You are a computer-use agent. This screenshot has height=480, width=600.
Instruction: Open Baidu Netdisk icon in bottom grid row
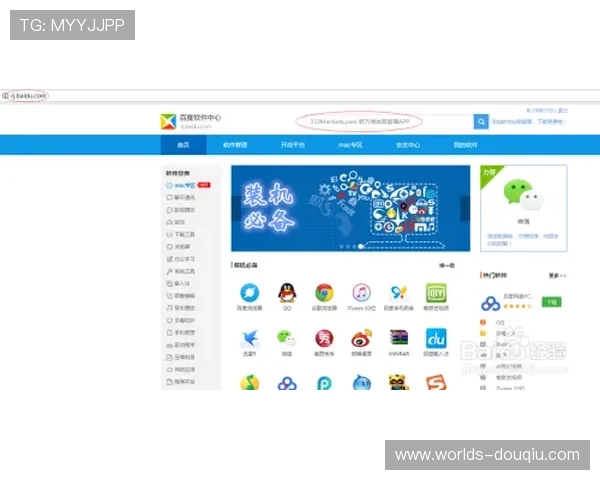[287, 382]
